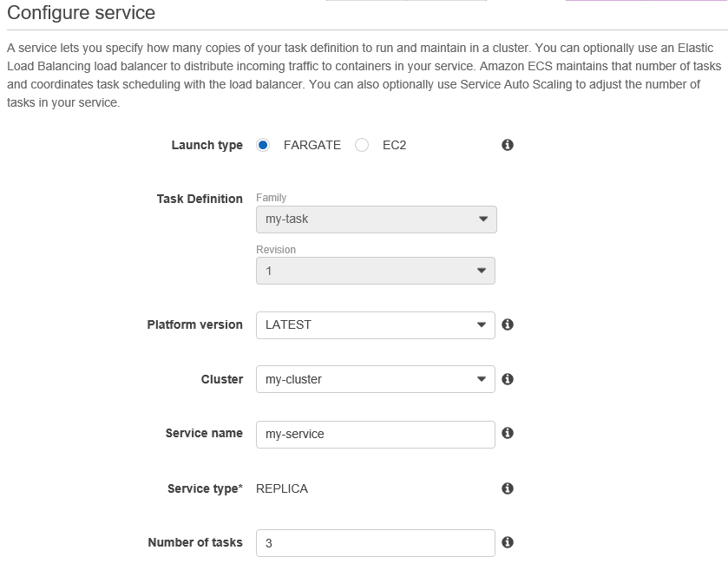
Task: Click info icon next to Service name
Action: click(x=508, y=433)
